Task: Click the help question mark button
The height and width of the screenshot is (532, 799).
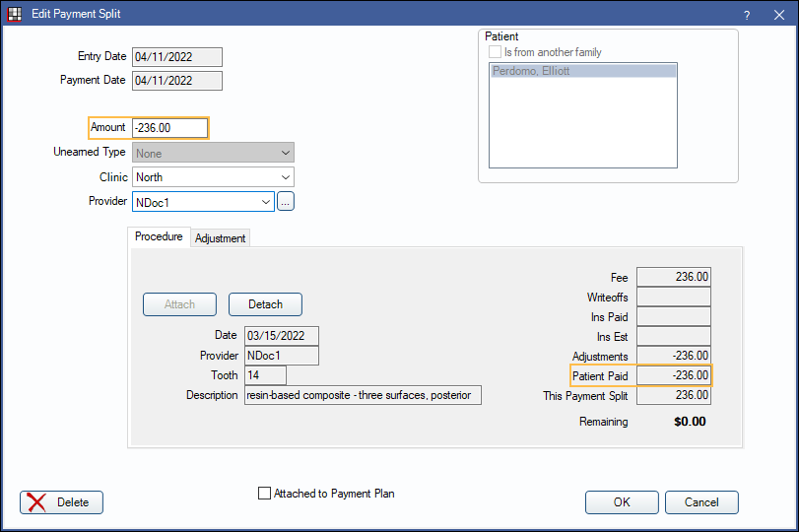Action: click(x=746, y=15)
